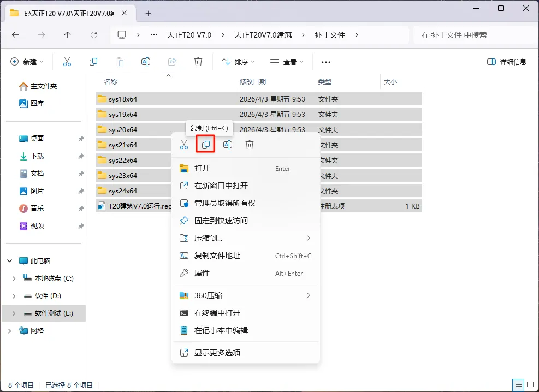
Task: Open the toolbar more options ellipsis
Action: tap(325, 62)
